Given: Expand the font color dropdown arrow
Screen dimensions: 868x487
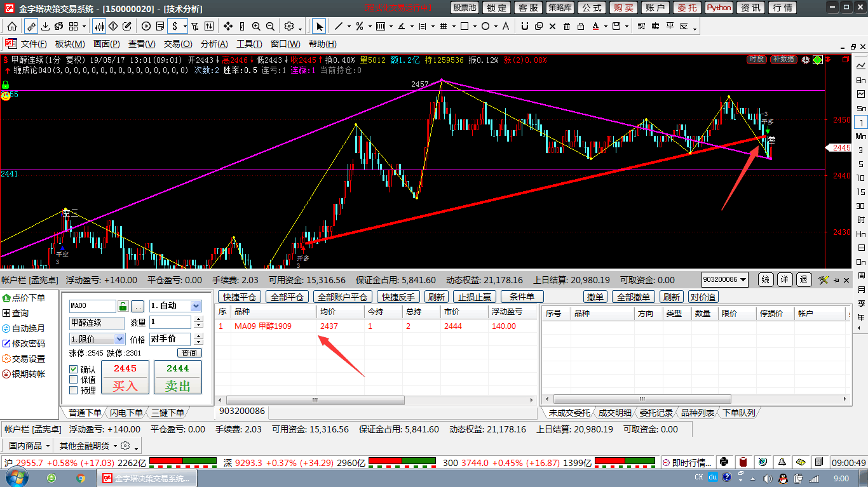Looking at the screenshot, I should click(606, 27).
